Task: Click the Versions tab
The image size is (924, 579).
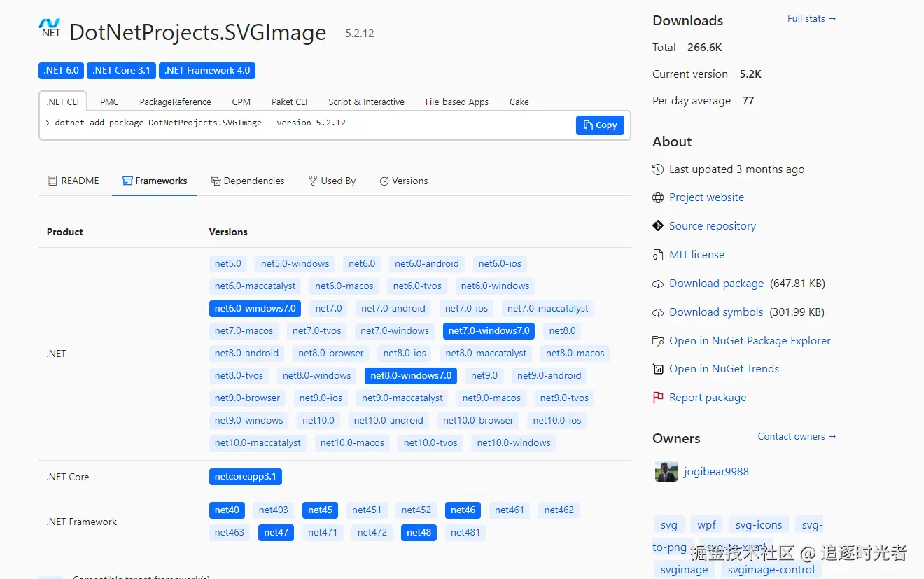Action: click(404, 181)
